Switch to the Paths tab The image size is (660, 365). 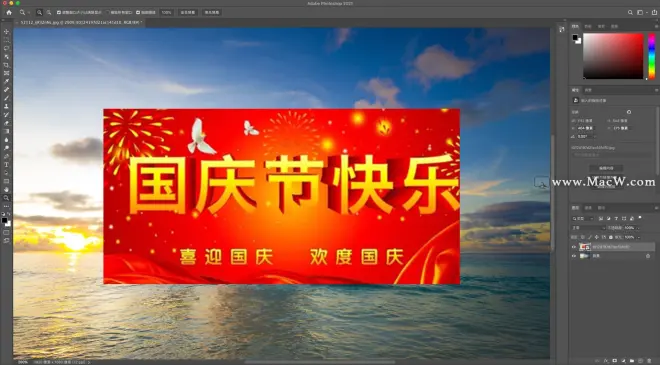click(601, 208)
